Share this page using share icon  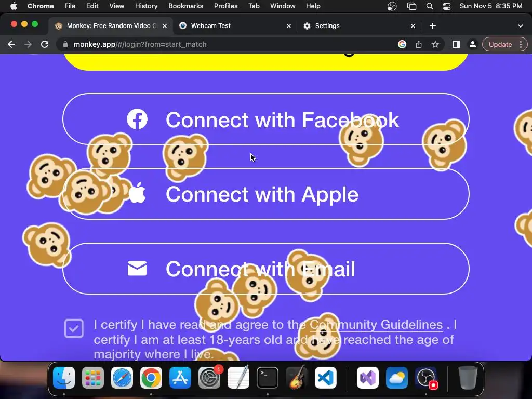419,45
